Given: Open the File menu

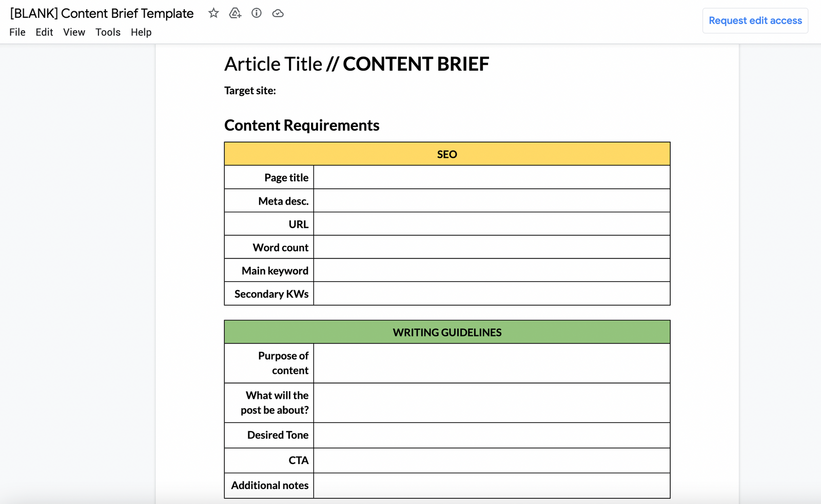Looking at the screenshot, I should click(17, 32).
